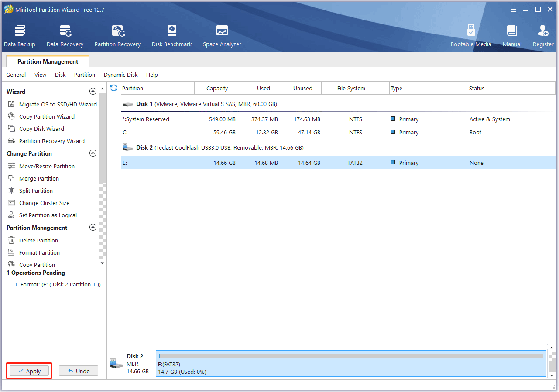The image size is (559, 392).
Task: Click the Primary type of C:
Action: point(405,132)
